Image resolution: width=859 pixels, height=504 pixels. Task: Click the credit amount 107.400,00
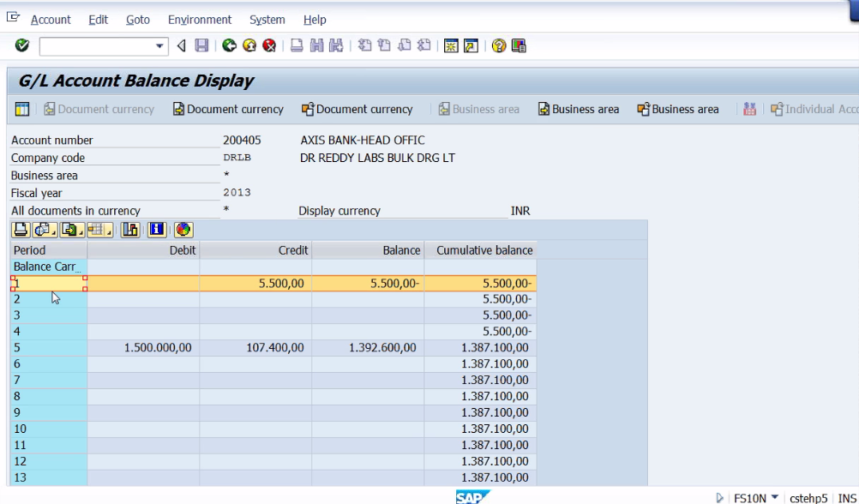[275, 348]
